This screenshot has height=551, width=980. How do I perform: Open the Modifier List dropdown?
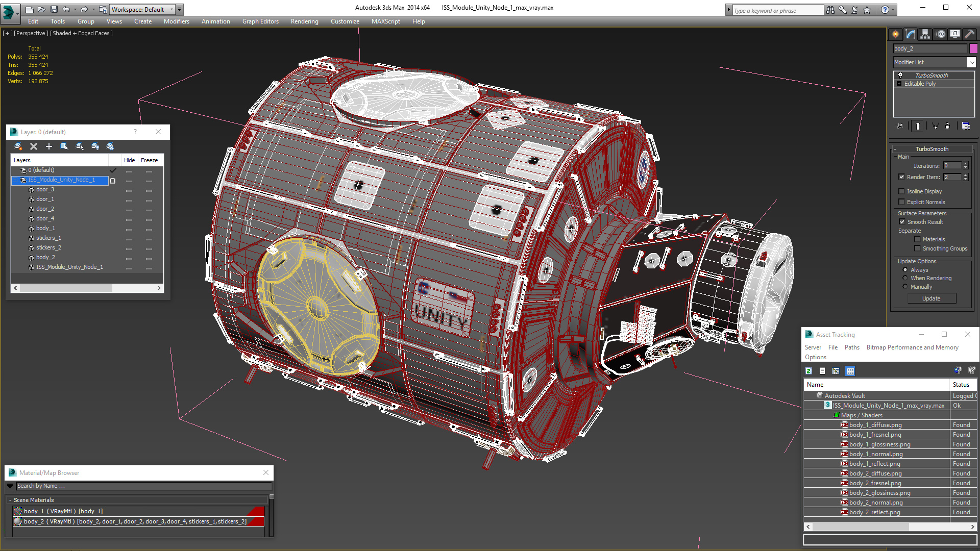tap(971, 62)
